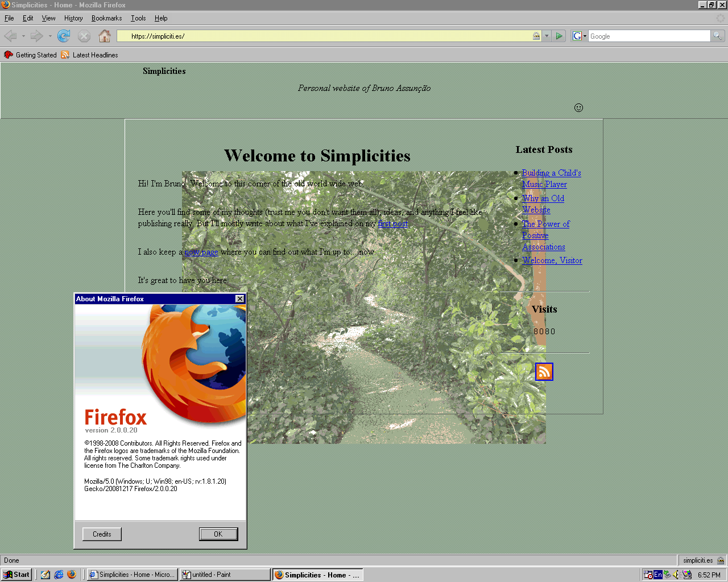Screen dimensions: 728x582
Task: Click the status bar security padlock icon
Action: (721, 560)
